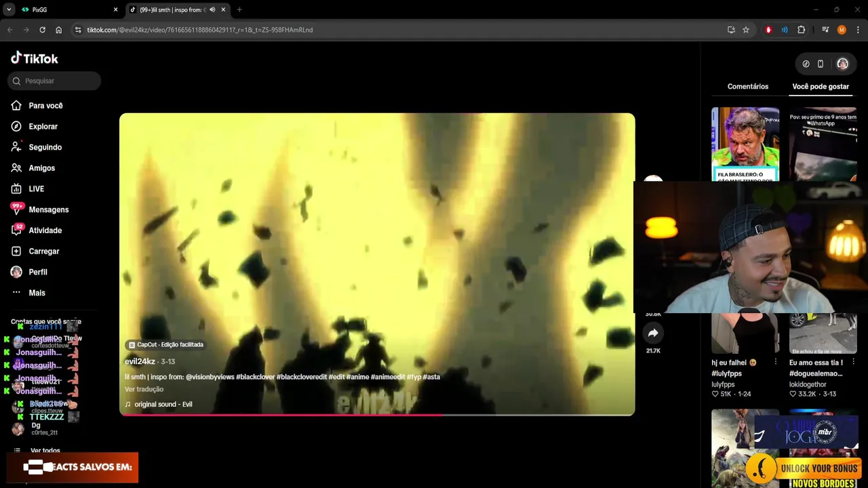Reload the page
The height and width of the screenshot is (488, 868).
(x=42, y=30)
